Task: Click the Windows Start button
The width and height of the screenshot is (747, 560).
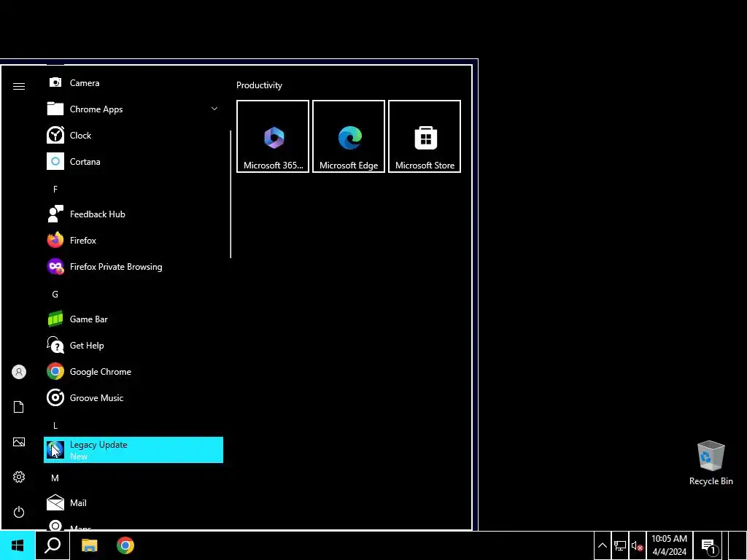Action: pos(18,545)
